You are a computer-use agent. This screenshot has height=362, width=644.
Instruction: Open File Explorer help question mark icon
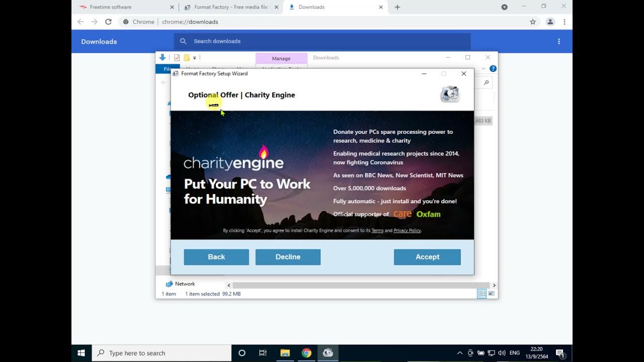[x=493, y=68]
